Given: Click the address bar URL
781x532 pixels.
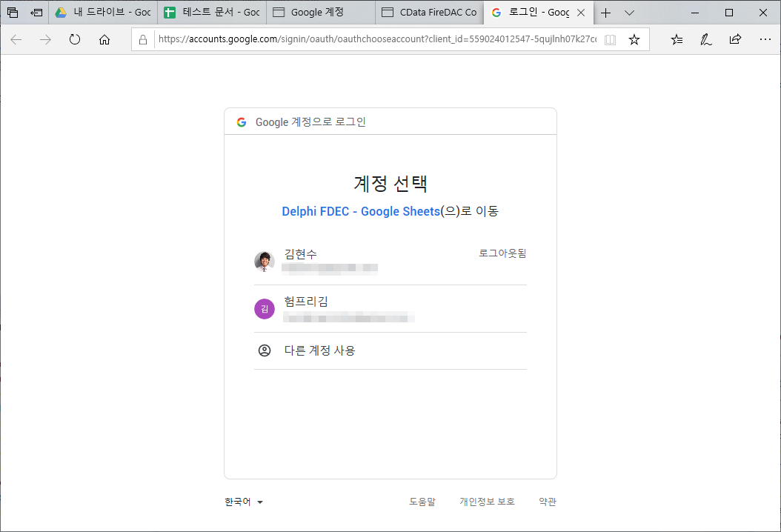Looking at the screenshot, I should click(377, 39).
